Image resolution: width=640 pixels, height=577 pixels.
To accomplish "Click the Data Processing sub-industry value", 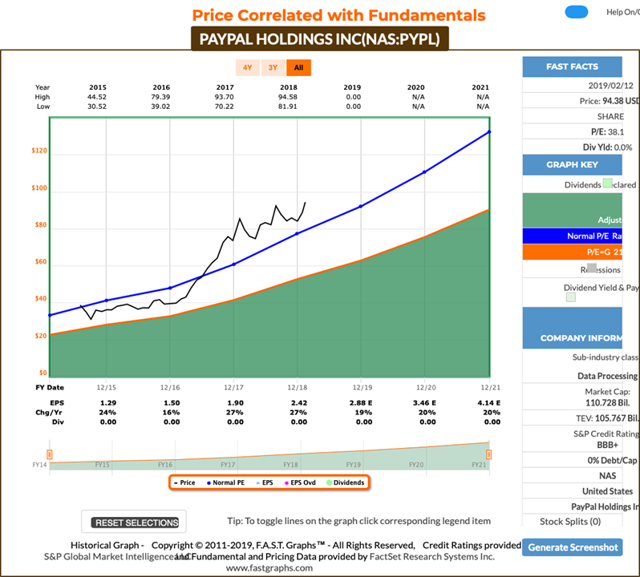I will pyautogui.click(x=607, y=376).
